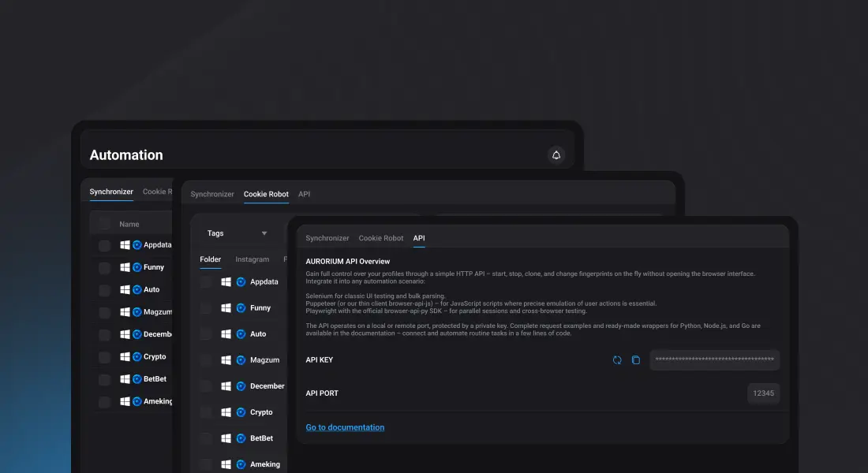Image resolution: width=868 pixels, height=473 pixels.
Task: Check the box for Appdata in Synchronizer list
Action: coord(104,245)
